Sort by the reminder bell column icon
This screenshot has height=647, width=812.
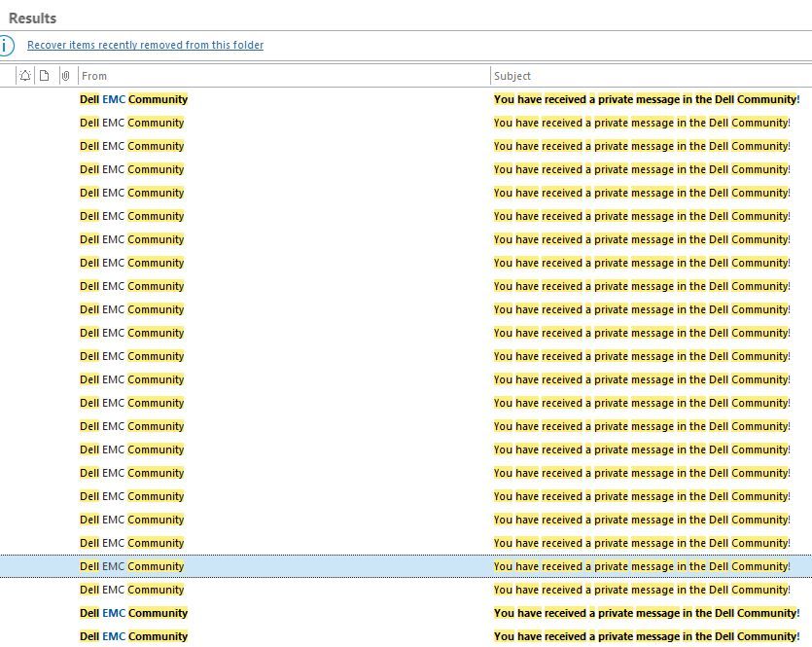(25, 76)
